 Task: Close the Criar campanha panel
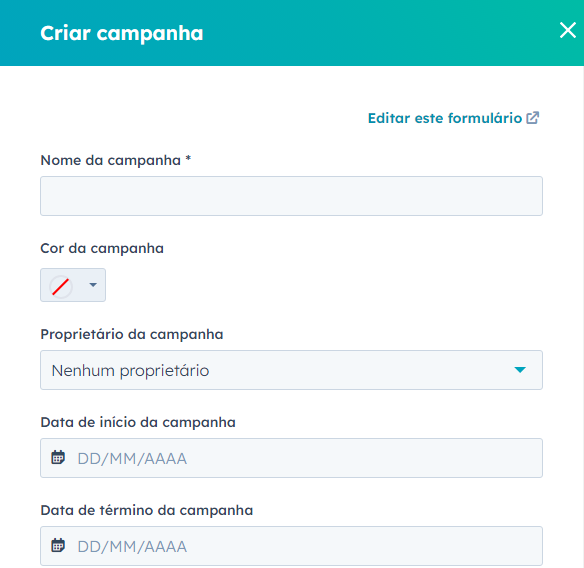[568, 30]
